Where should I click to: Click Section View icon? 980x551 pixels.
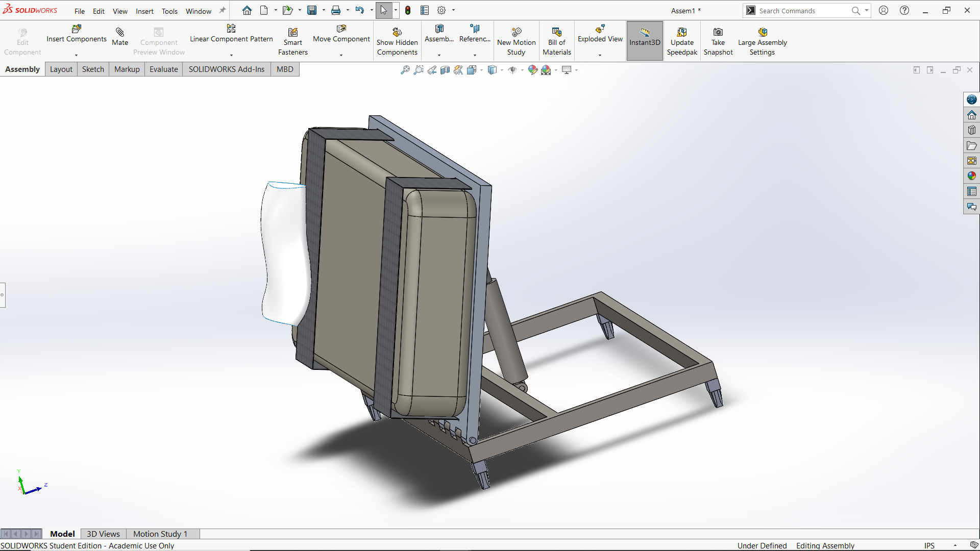(x=445, y=70)
